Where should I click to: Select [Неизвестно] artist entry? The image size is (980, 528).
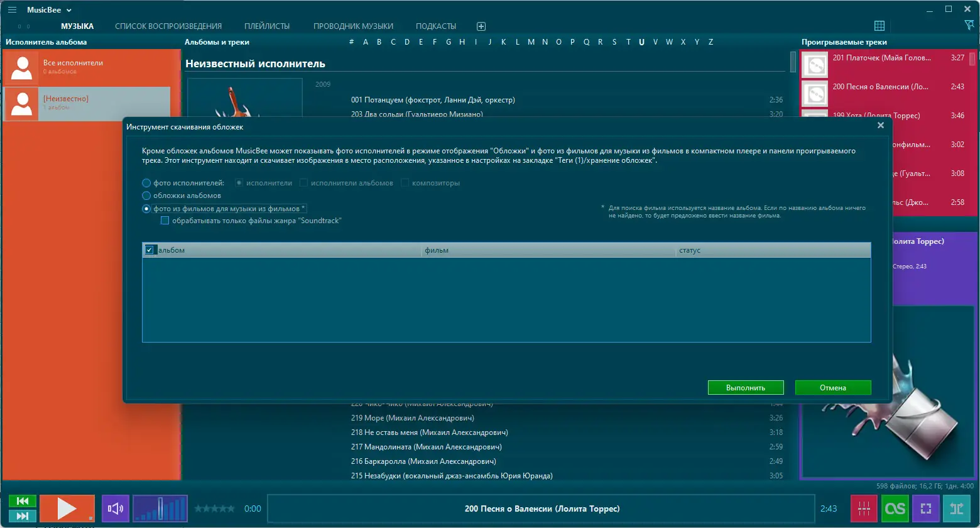point(87,103)
